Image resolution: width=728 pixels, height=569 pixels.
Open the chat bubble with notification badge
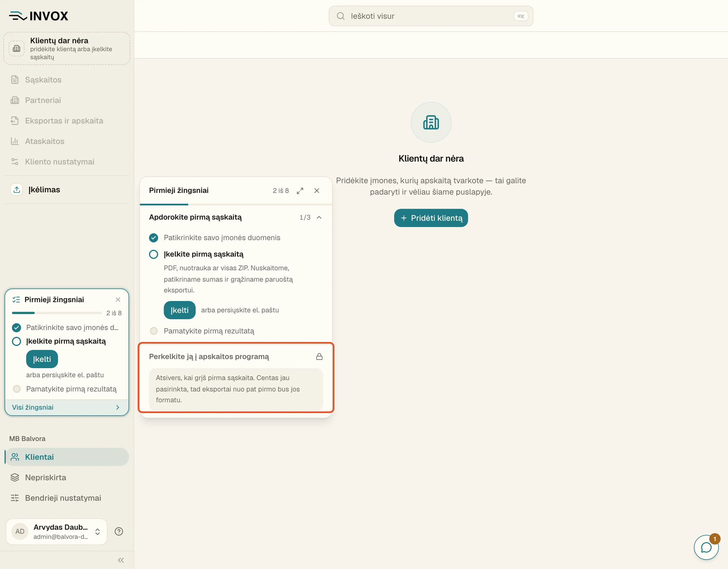[x=706, y=547]
